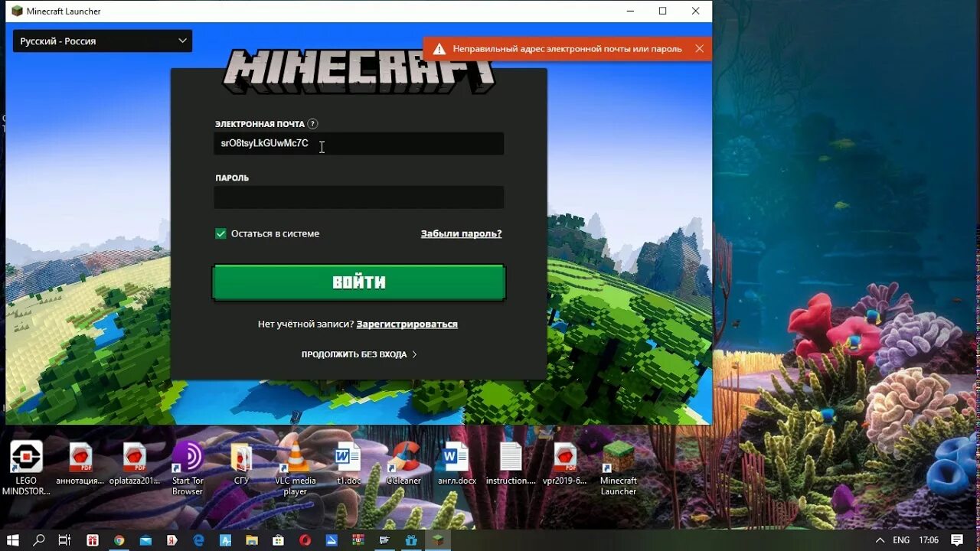Open Task View in the taskbar
980x551 pixels.
64,540
